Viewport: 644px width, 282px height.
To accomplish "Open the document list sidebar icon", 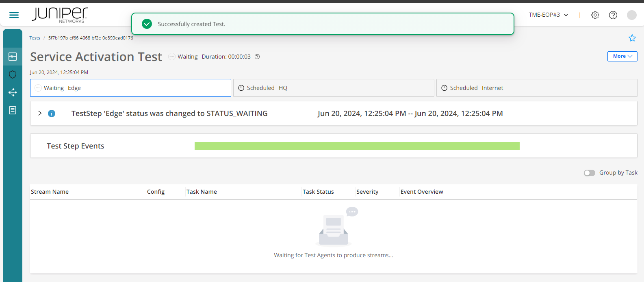I will [x=13, y=110].
